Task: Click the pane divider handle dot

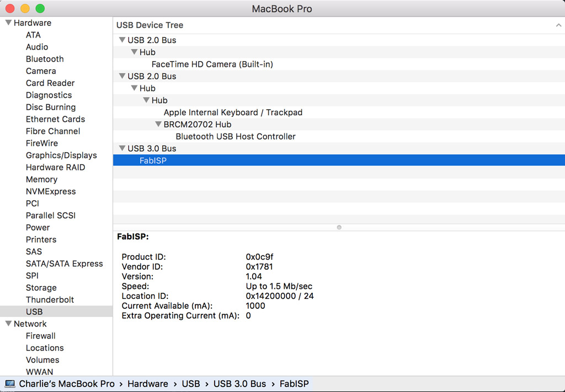Action: [x=339, y=227]
